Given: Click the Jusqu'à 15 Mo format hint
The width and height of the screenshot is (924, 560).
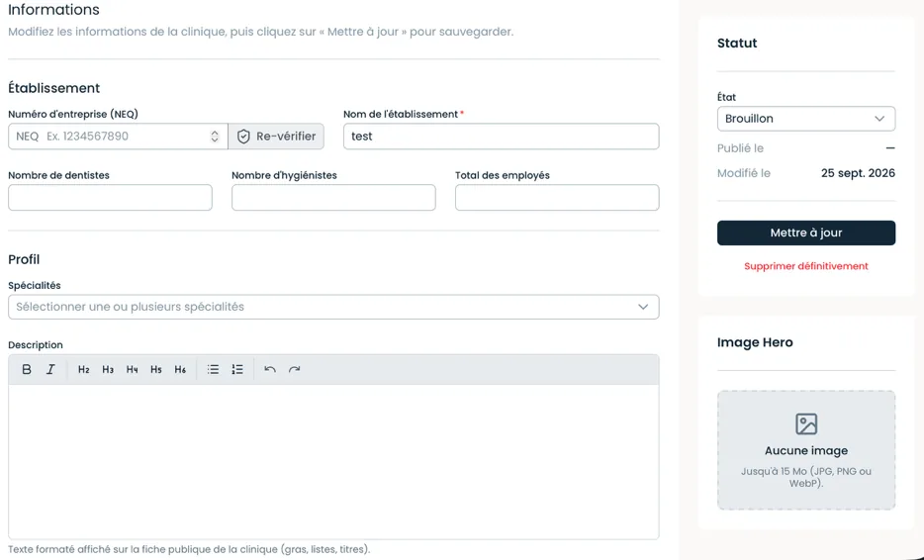Looking at the screenshot, I should tap(806, 477).
